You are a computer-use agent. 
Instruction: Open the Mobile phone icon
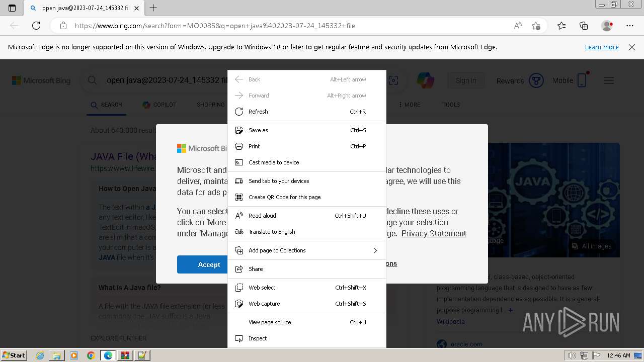click(x=582, y=80)
